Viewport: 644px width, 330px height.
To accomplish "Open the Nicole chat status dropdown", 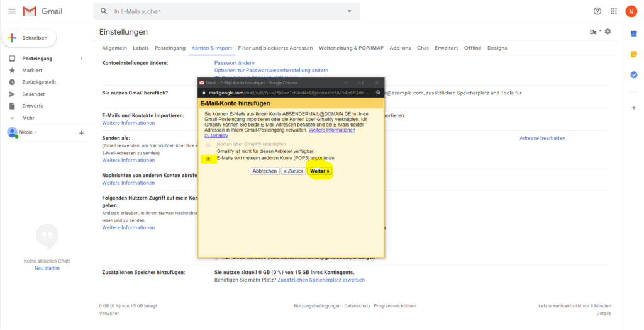I will tap(28, 132).
